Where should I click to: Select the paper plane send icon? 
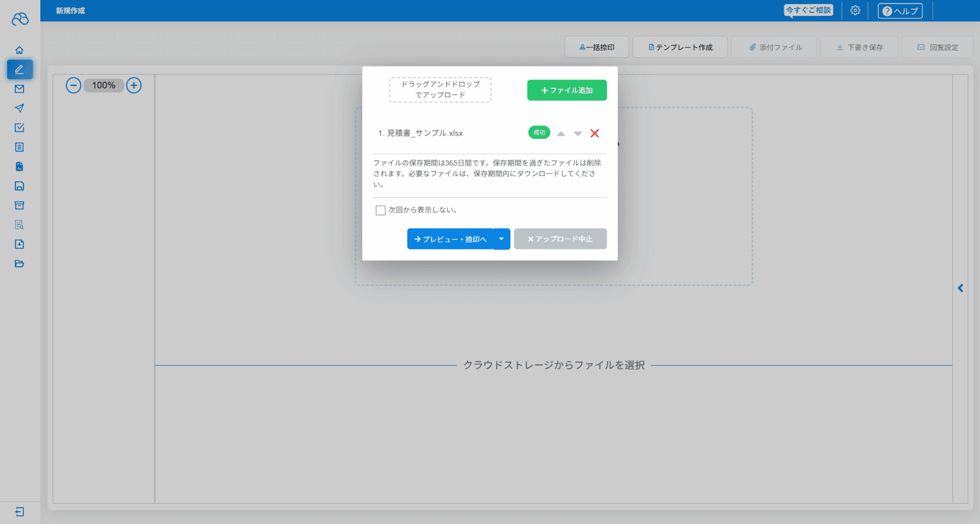(x=19, y=108)
